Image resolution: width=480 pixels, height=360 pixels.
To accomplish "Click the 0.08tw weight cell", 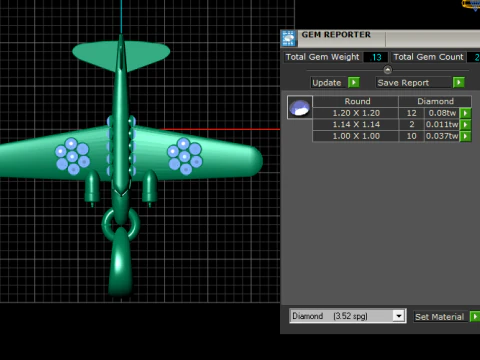I will click(442, 113).
